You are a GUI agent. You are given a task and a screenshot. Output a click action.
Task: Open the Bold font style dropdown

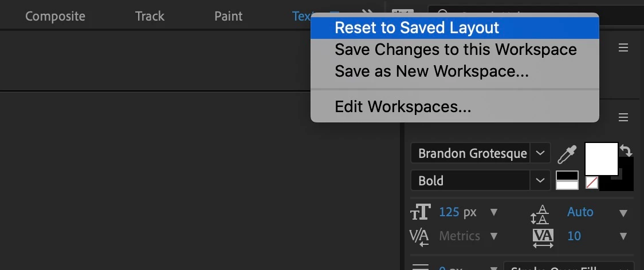click(x=540, y=181)
